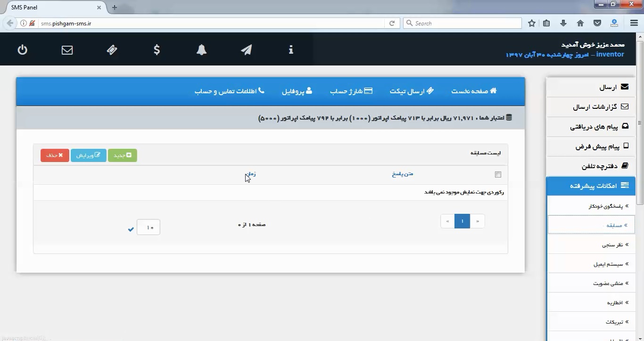Viewport: 644px width, 341px height.
Task: Open Firefox hamburger menu
Action: point(634,23)
